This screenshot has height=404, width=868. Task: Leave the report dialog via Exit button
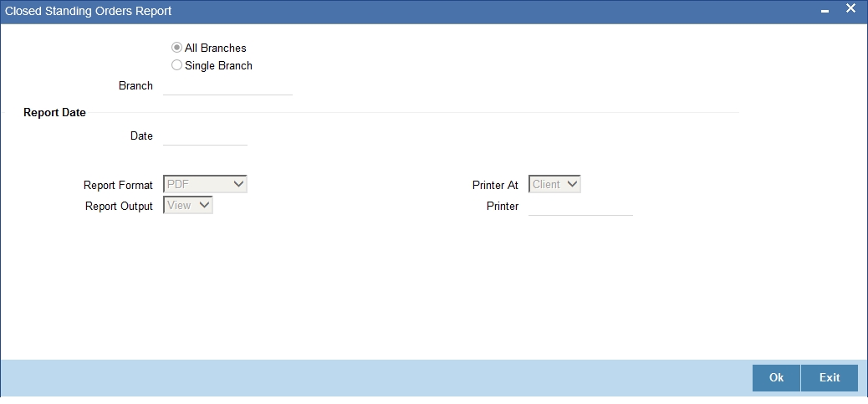pyautogui.click(x=830, y=378)
